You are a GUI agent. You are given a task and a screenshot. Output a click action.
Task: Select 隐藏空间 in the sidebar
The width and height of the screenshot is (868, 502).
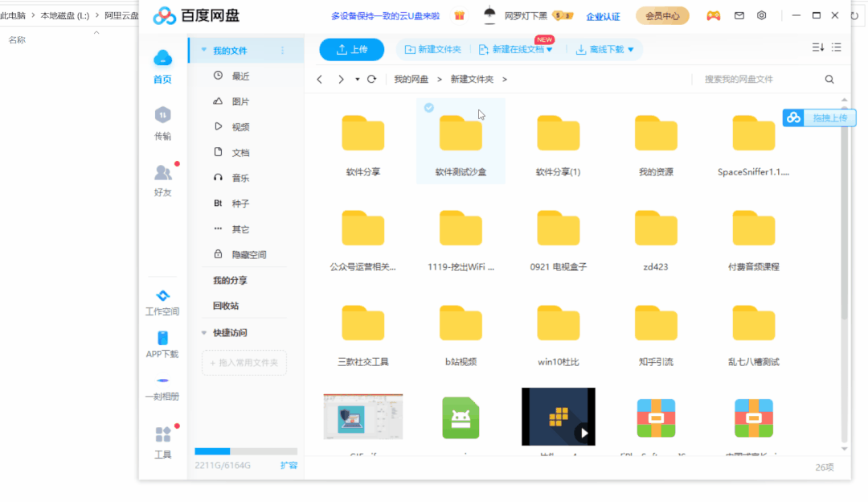(248, 254)
